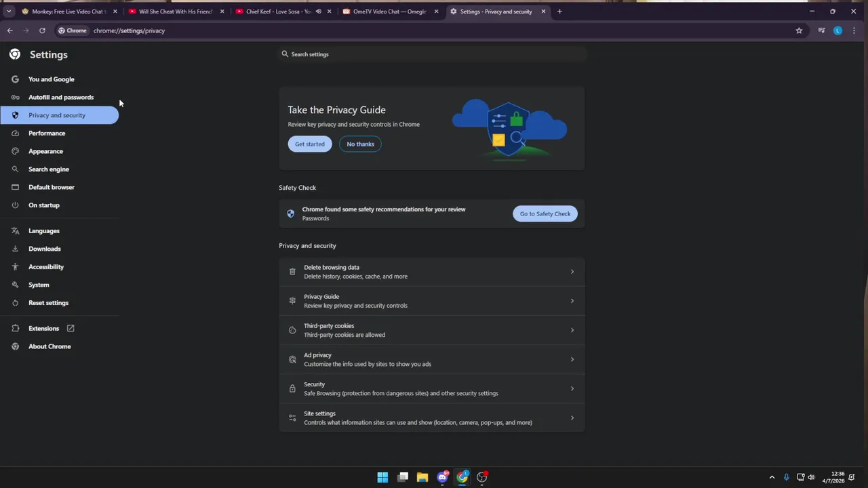Screen dimensions: 868x488
Task: Switch to the OmeTV Video Chat tab
Action: pos(390,12)
